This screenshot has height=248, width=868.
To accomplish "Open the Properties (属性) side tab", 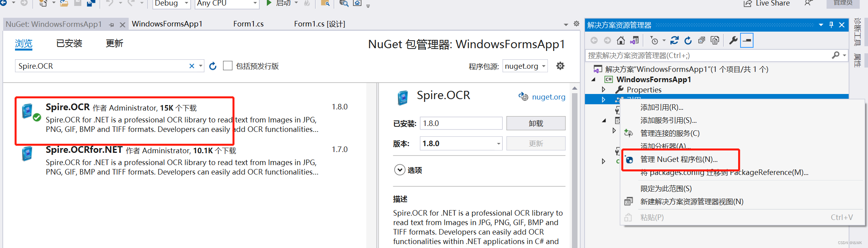I will (x=857, y=60).
